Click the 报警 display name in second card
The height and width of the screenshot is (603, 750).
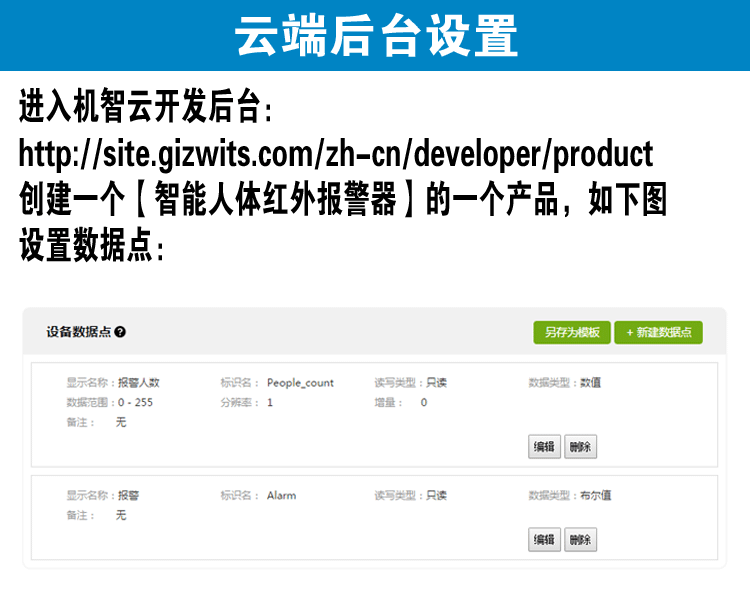(x=129, y=495)
